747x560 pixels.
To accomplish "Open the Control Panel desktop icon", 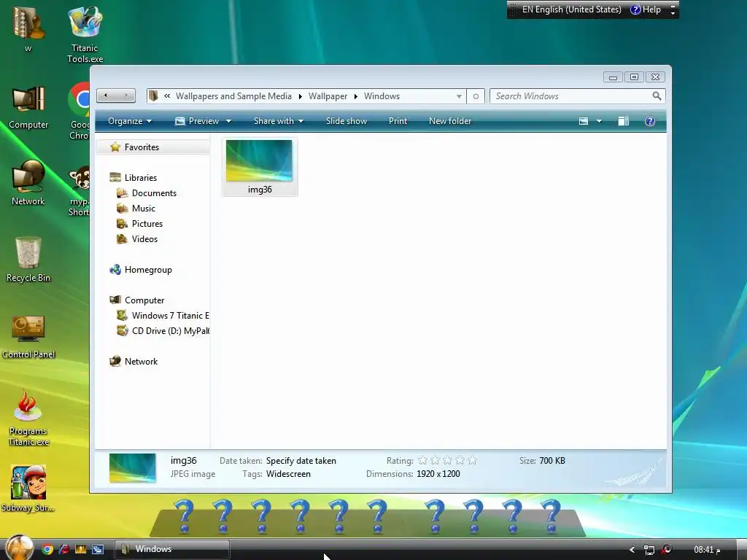I will [x=28, y=336].
